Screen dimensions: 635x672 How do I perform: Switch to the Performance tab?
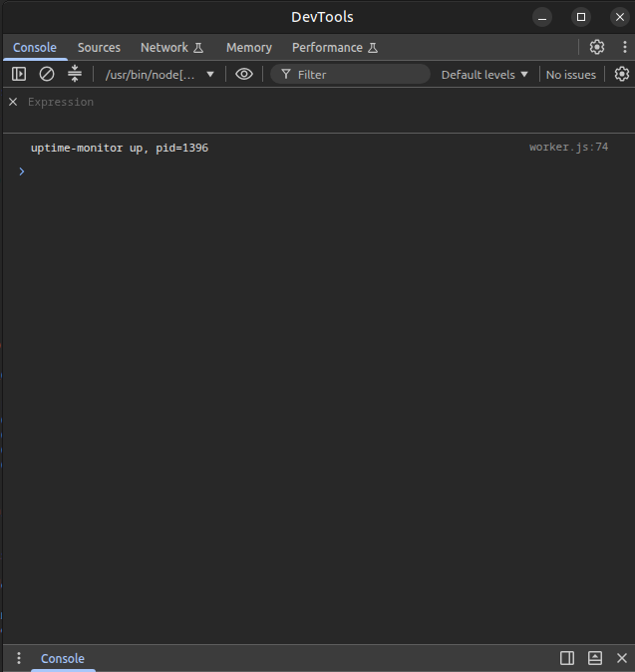[335, 48]
